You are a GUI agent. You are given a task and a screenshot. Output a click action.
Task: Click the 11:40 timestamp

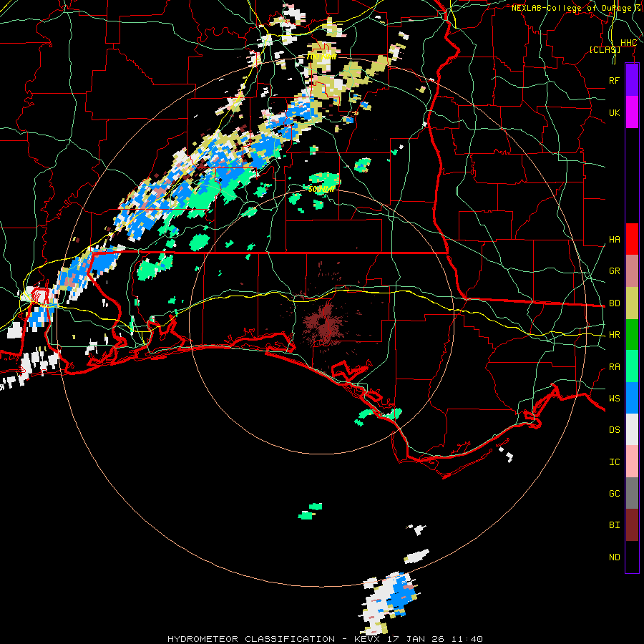pyautogui.click(x=467, y=639)
